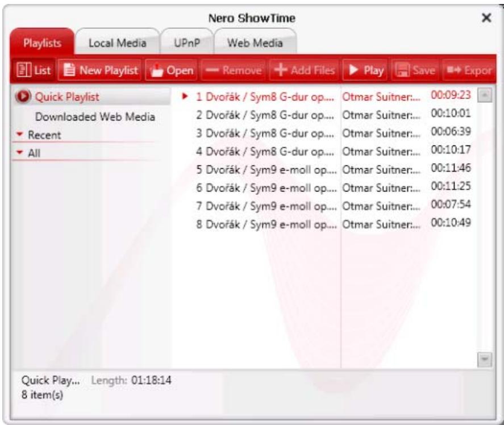Open the UPnP tab
This screenshot has height=425, width=504.
coord(187,43)
